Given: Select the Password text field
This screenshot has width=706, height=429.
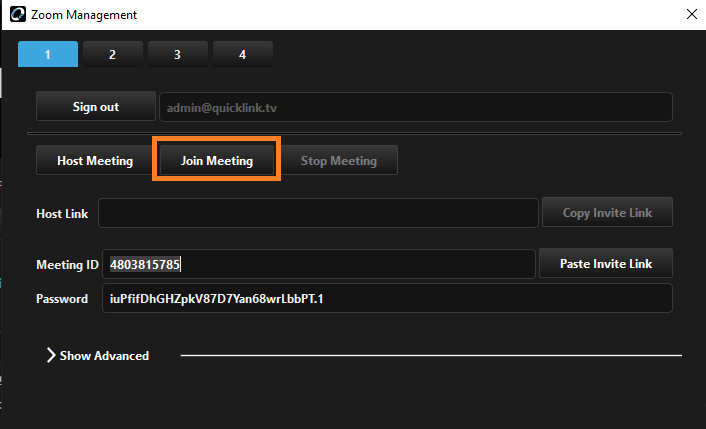Looking at the screenshot, I should tap(387, 298).
